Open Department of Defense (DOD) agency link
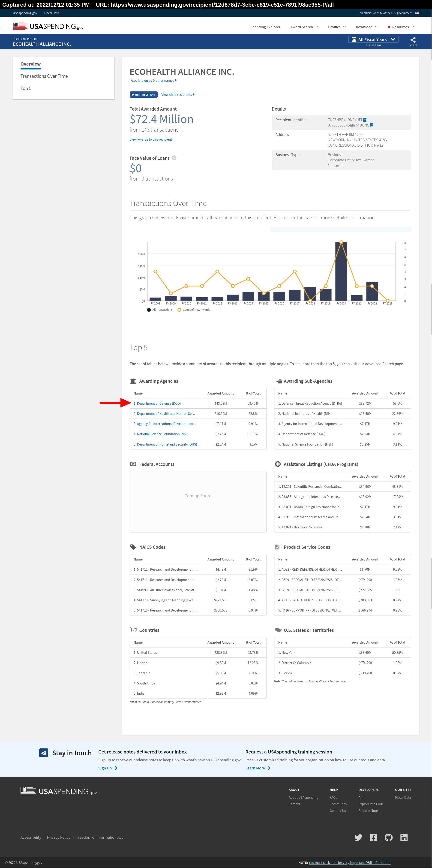 tap(157, 403)
